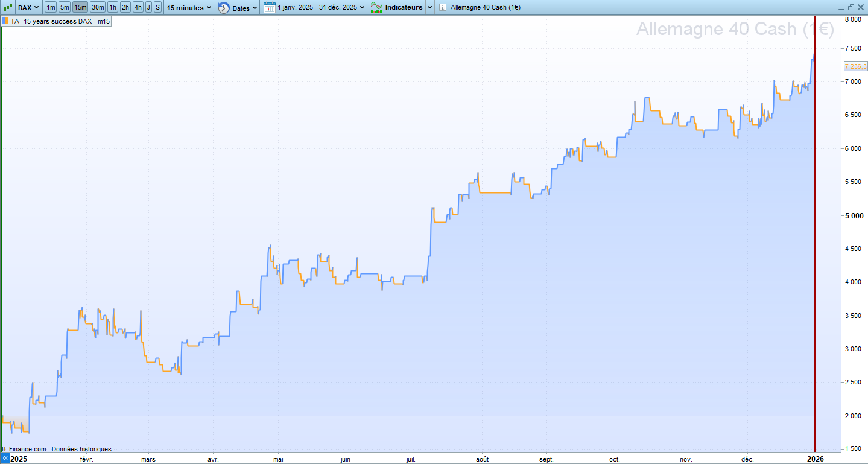Image resolution: width=868 pixels, height=464 pixels.
Task: Click the Indicateurs button
Action: tap(404, 8)
